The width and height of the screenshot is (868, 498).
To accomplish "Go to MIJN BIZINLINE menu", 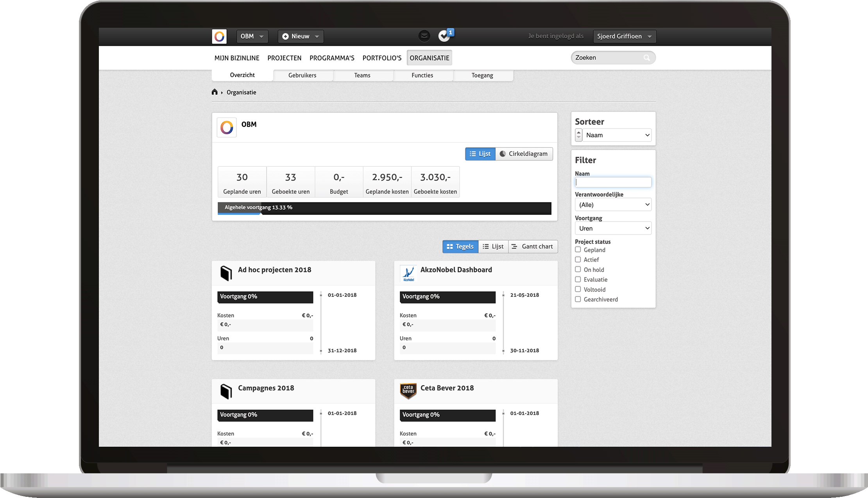I will pos(237,58).
